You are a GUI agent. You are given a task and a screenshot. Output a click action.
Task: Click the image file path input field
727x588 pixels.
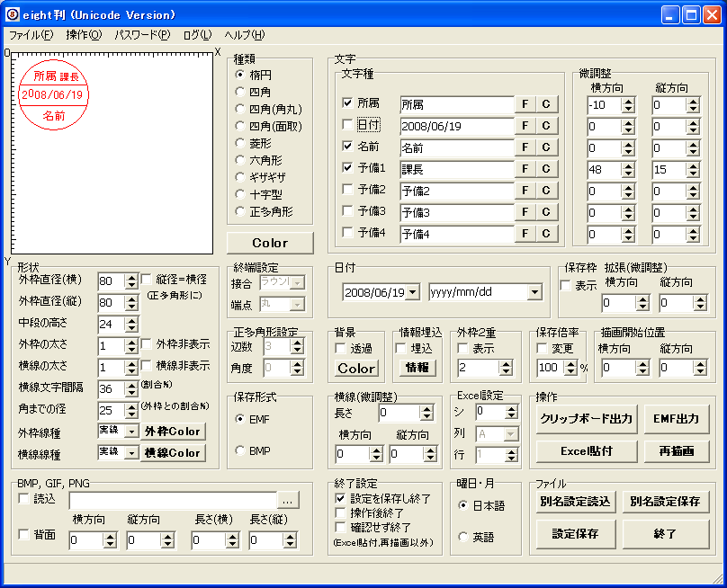pyautogui.click(x=173, y=501)
